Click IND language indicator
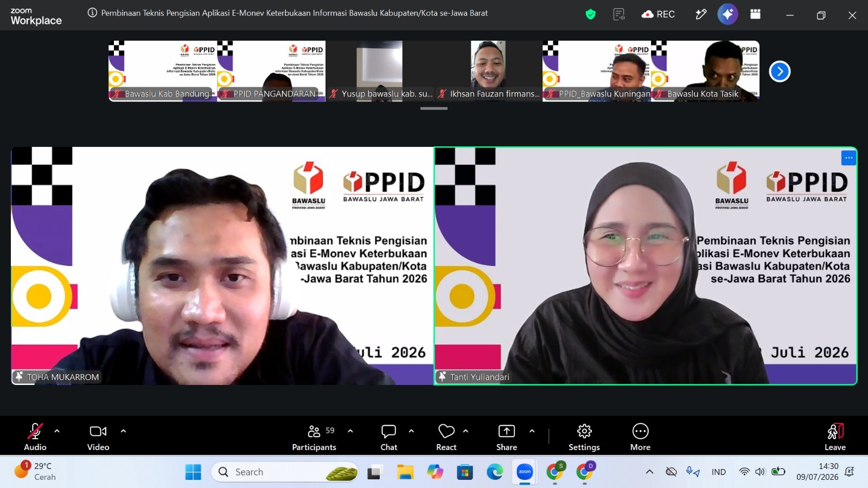Viewport: 868px width, 488px height. tap(718, 472)
